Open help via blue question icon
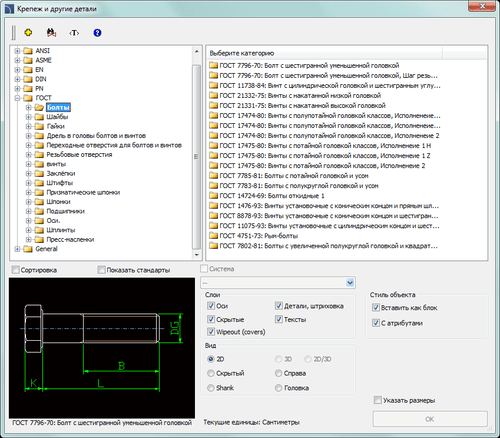 [97, 33]
